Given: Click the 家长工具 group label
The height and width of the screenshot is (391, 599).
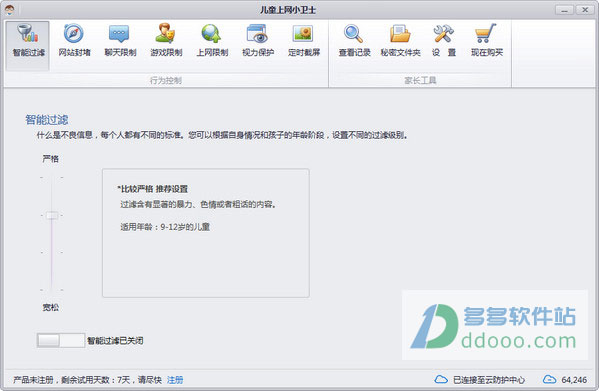Looking at the screenshot, I should 420,81.
